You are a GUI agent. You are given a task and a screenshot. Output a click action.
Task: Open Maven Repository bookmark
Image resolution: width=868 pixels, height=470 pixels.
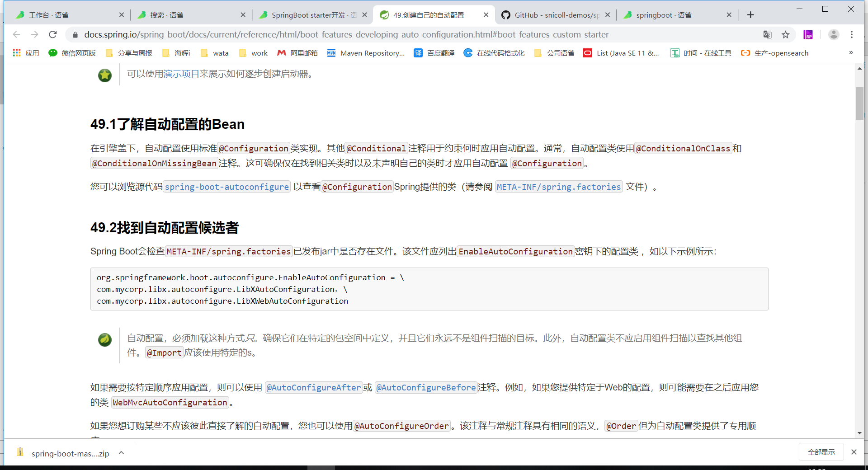tap(366, 53)
